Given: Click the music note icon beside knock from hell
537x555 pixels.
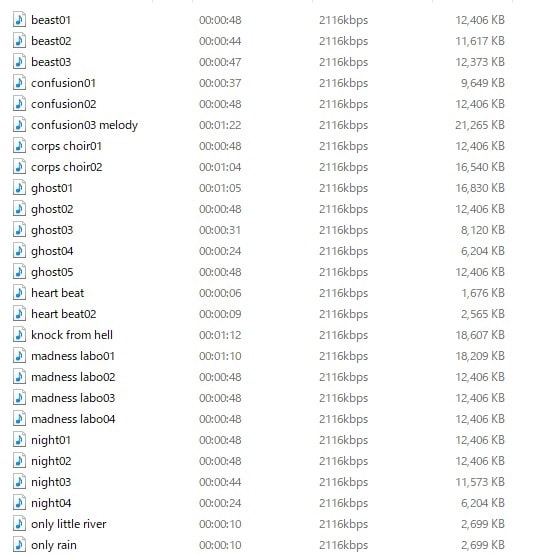Looking at the screenshot, I should [19, 335].
